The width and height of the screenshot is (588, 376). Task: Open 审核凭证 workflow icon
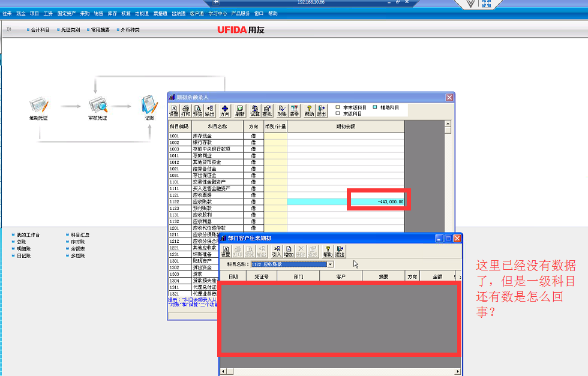98,107
